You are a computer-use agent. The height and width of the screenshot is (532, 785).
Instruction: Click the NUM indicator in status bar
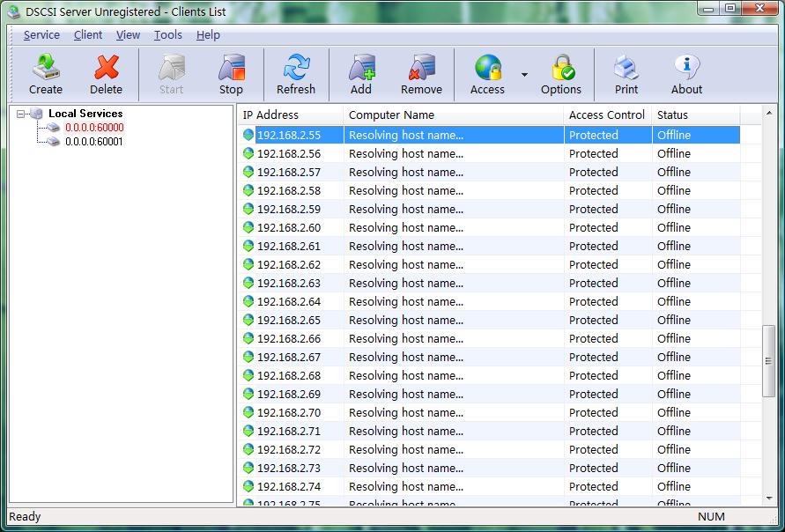711,516
